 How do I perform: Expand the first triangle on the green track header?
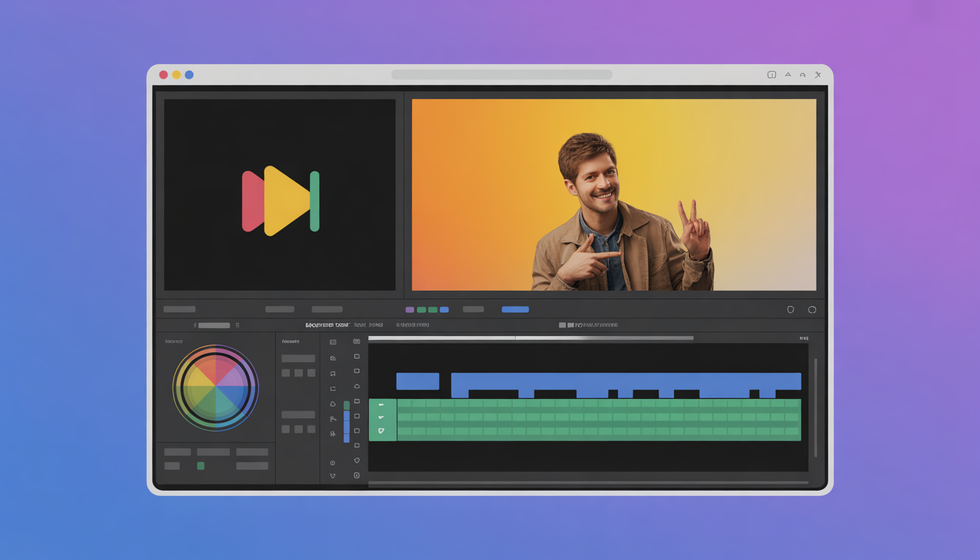[381, 405]
